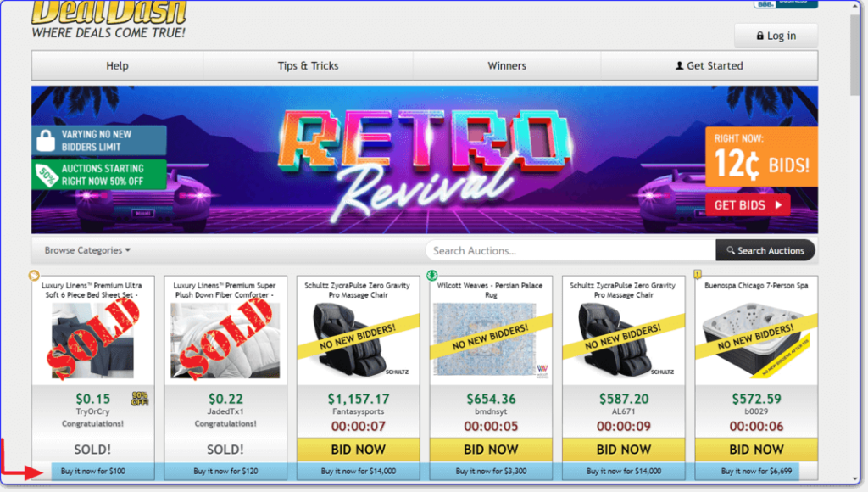The width and height of the screenshot is (868, 492).
Task: Click the magnifier icon in Search Auctions button
Action: click(731, 250)
